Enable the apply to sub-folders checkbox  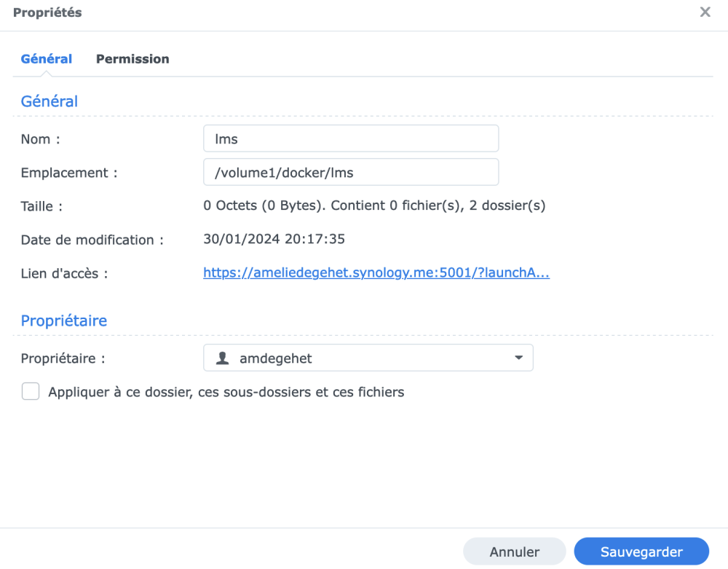point(31,392)
